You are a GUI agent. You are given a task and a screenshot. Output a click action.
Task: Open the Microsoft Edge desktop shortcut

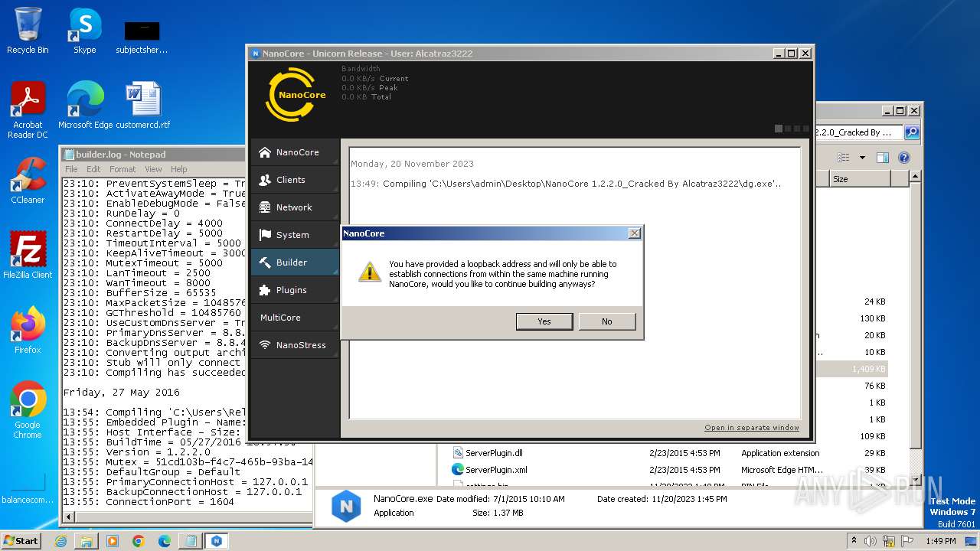coord(85,106)
